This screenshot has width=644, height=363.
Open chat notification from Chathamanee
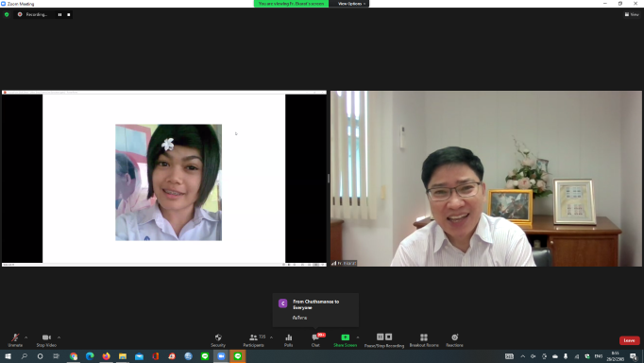coord(315,310)
